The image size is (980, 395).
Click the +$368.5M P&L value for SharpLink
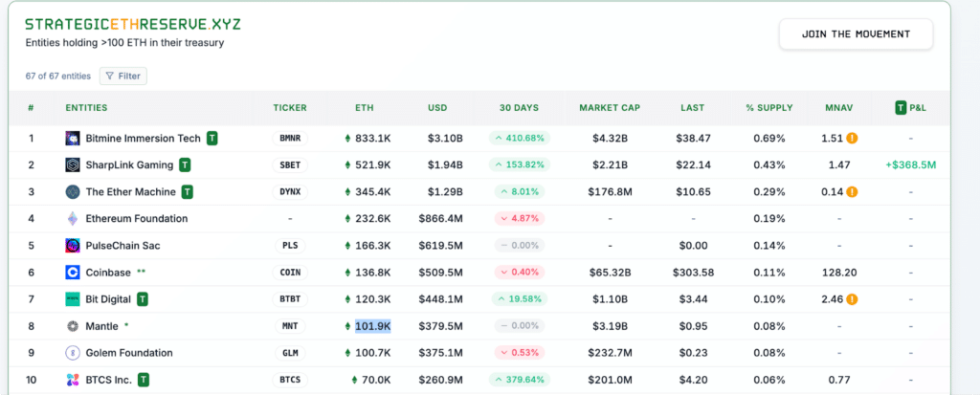point(911,165)
